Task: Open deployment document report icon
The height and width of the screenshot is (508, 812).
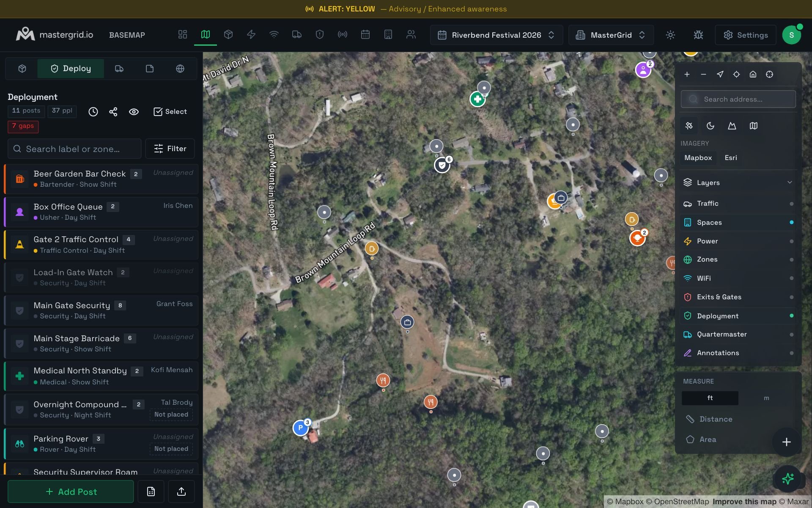Action: [x=151, y=491]
